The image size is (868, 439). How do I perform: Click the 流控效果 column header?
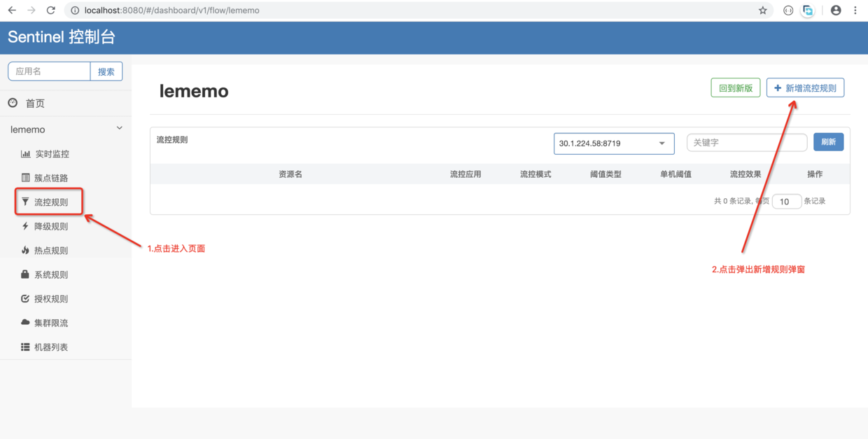[x=745, y=174]
